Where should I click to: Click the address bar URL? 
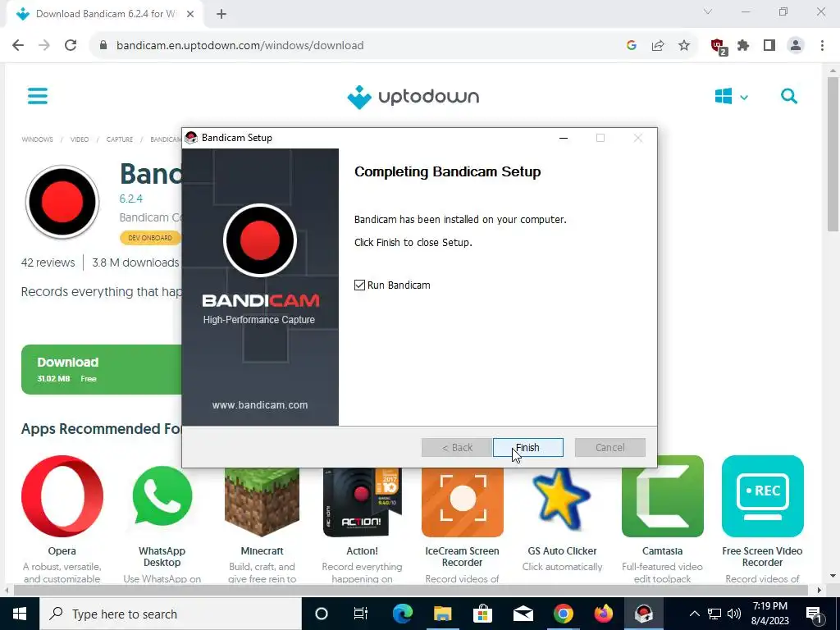(x=240, y=46)
